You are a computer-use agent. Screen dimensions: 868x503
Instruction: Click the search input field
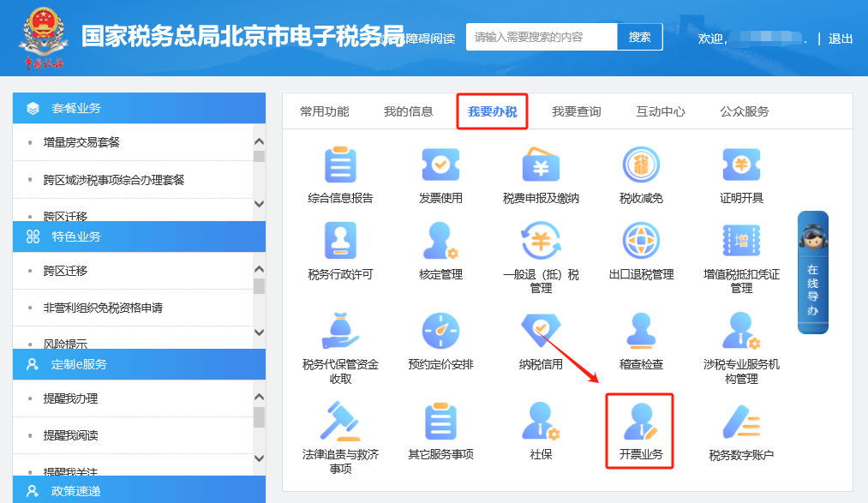click(x=542, y=37)
